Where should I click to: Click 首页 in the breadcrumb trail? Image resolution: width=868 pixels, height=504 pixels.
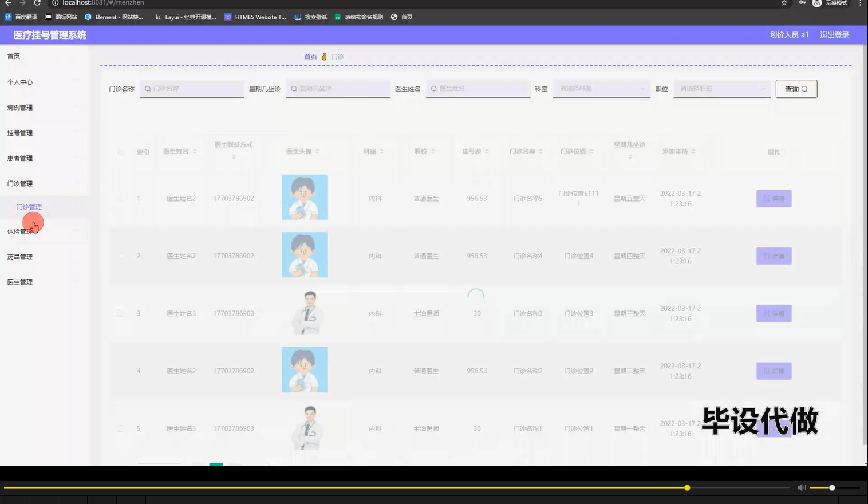pos(310,56)
